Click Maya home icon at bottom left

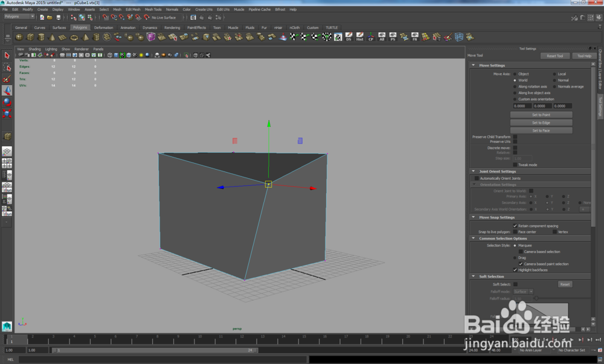coord(7,327)
